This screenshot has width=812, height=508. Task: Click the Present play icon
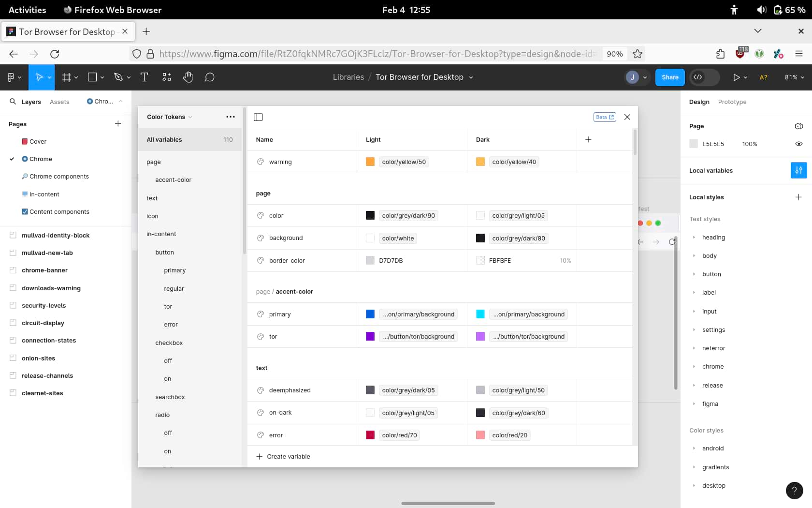point(736,77)
